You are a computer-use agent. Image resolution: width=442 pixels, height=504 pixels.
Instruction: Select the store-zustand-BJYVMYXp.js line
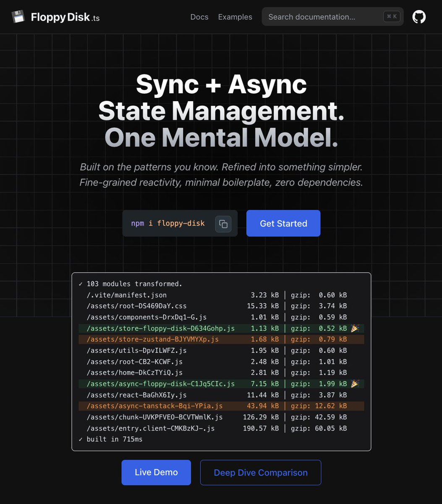point(221,339)
